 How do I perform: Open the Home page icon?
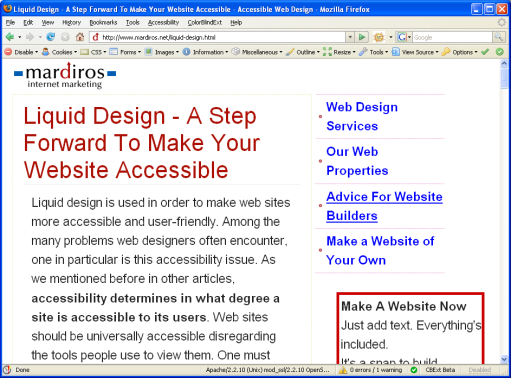point(80,37)
